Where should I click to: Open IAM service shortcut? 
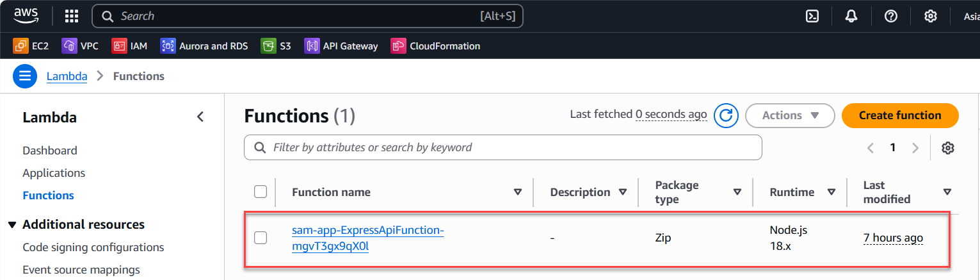click(x=129, y=46)
